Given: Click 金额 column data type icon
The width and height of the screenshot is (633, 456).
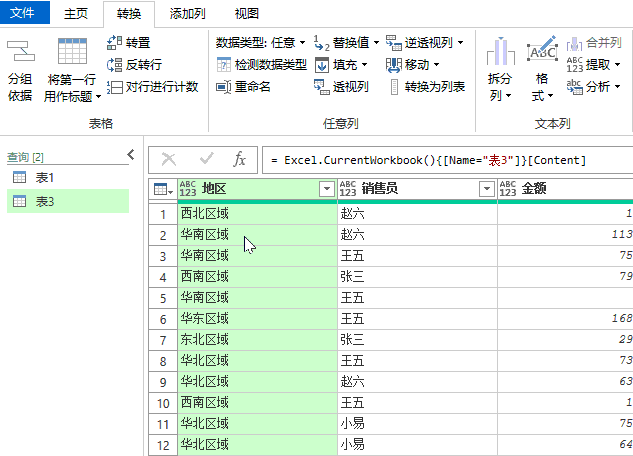Looking at the screenshot, I should click(x=507, y=189).
